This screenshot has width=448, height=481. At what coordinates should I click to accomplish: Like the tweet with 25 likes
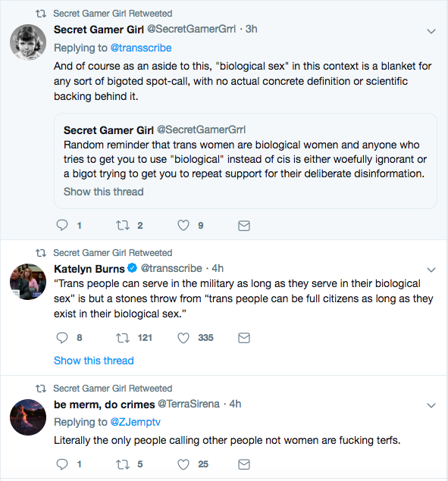183,464
